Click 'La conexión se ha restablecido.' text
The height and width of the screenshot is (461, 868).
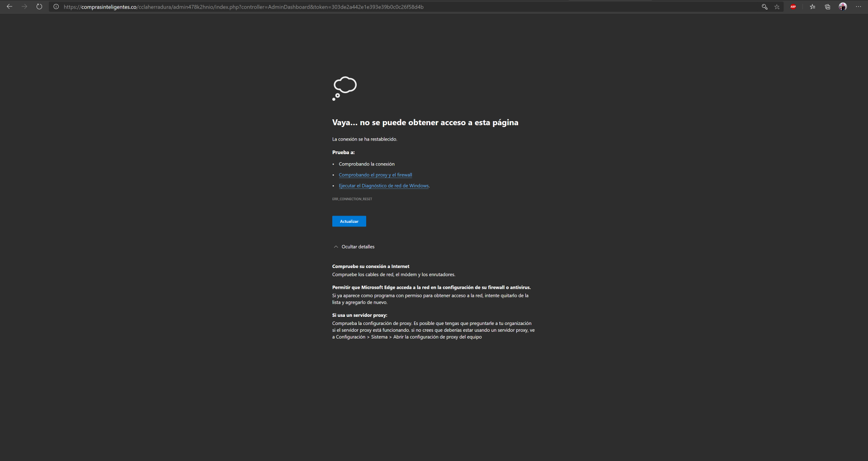tap(364, 139)
